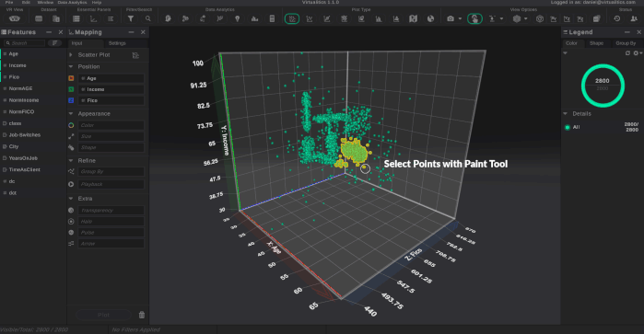Click the users Status icon
Viewport: 644px width, 334px height.
[x=634, y=18]
